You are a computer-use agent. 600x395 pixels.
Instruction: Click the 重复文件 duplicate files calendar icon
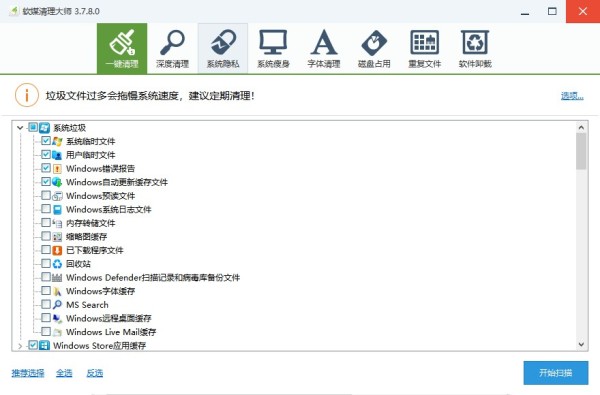click(425, 42)
